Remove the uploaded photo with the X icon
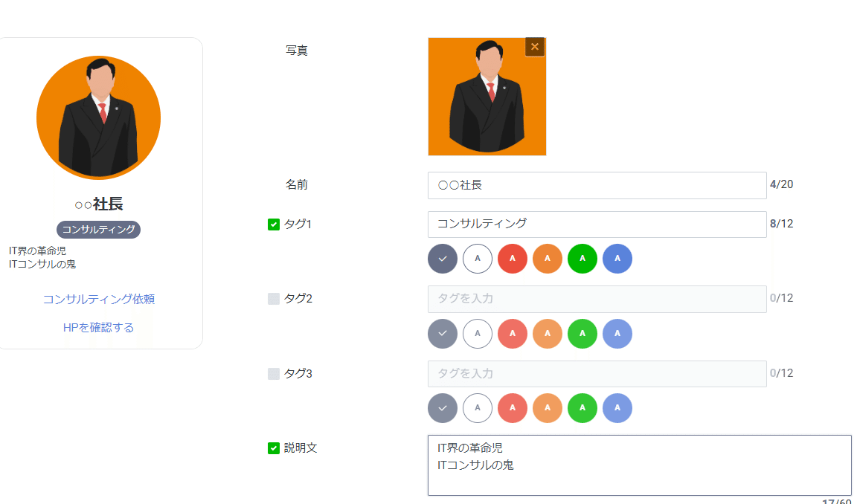 click(x=535, y=47)
